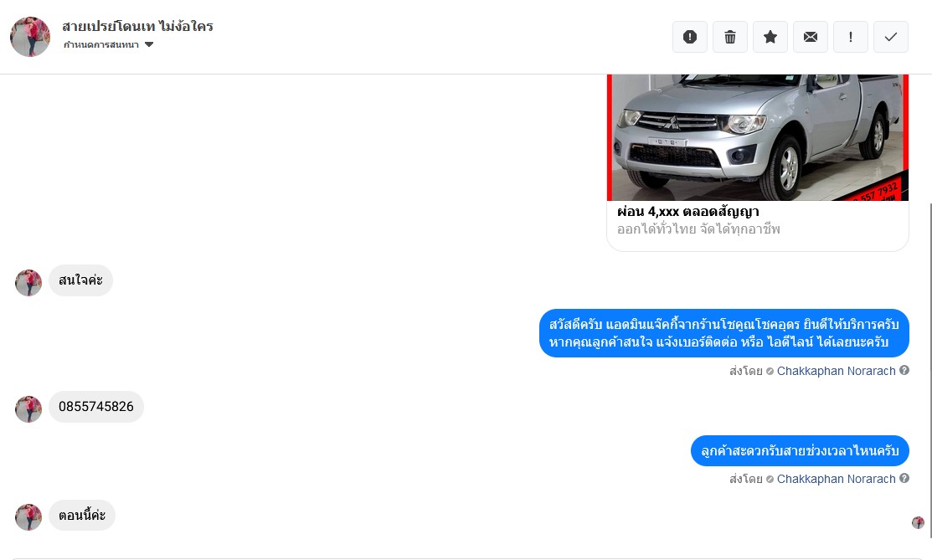Click seen-receipt avatar at bottom right
This screenshot has width=932, height=560.
click(918, 522)
